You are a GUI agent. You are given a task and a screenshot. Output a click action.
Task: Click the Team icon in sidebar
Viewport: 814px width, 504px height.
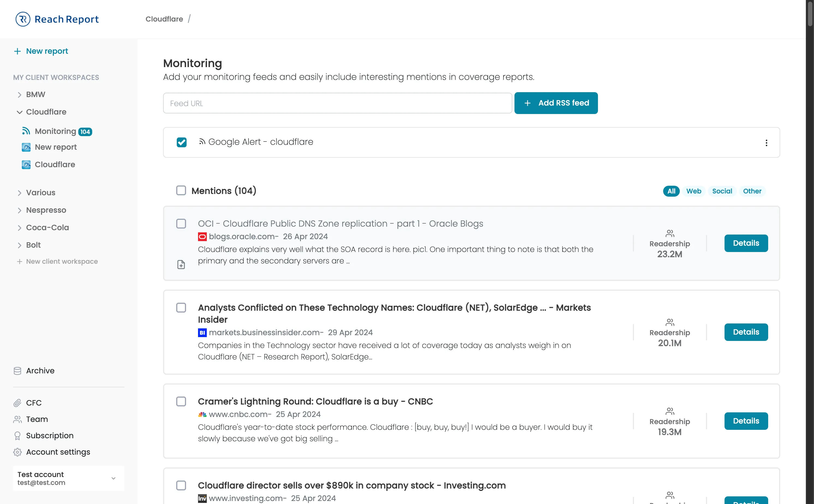tap(17, 419)
